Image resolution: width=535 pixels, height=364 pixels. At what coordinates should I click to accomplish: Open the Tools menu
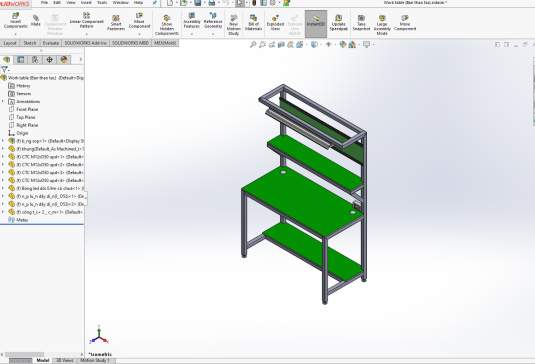102,2
